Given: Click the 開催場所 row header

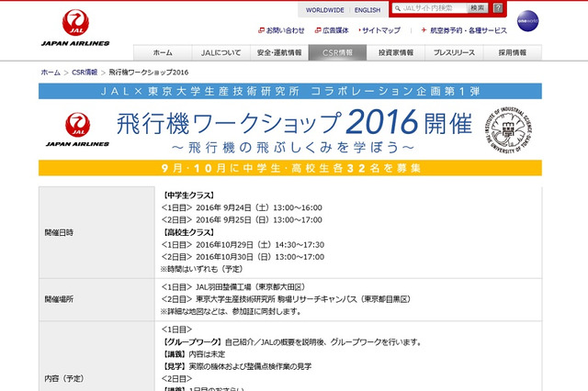Looking at the screenshot, I should (96, 299).
